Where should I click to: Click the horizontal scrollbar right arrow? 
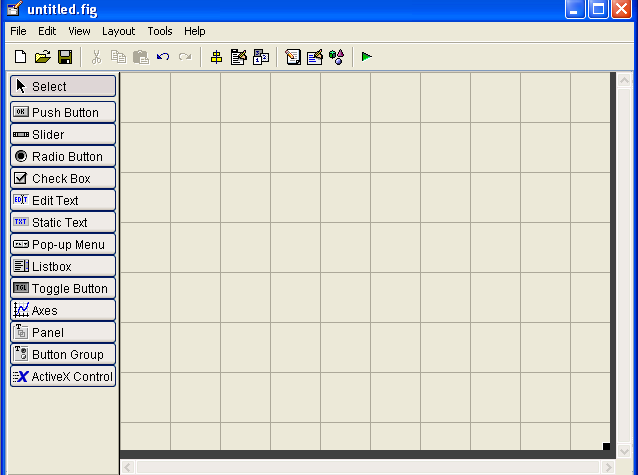pyautogui.click(x=608, y=467)
